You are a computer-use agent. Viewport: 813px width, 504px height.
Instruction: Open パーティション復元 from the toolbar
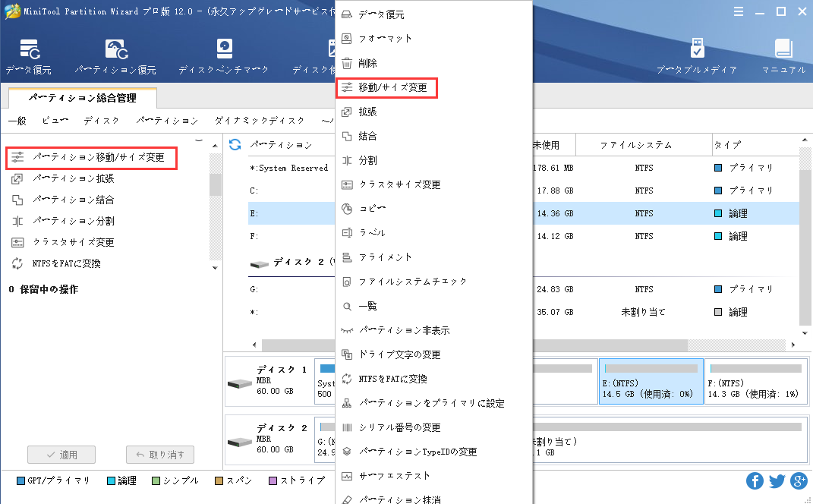pos(115,55)
